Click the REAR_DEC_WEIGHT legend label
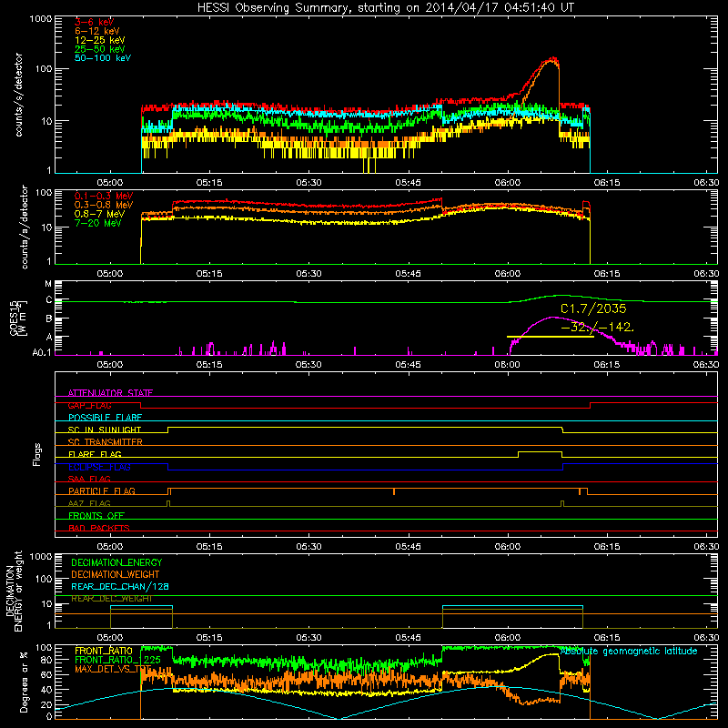This screenshot has width=728, height=728. (111, 599)
